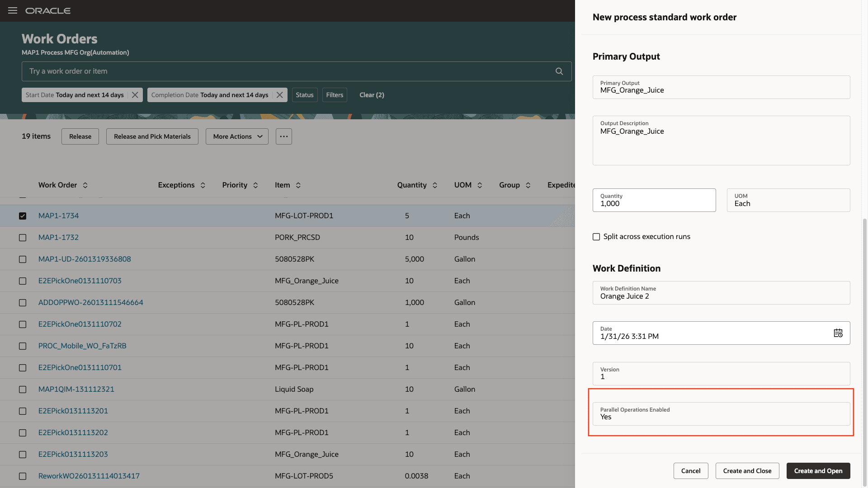Image resolution: width=868 pixels, height=488 pixels.
Task: Remove the Start Date filter chip
Action: tap(135, 94)
